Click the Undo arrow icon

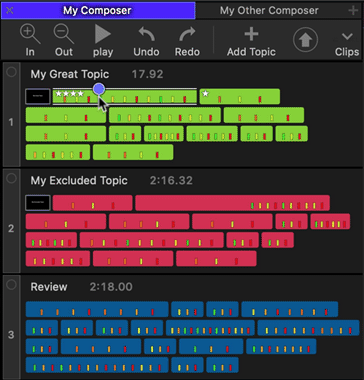click(146, 35)
